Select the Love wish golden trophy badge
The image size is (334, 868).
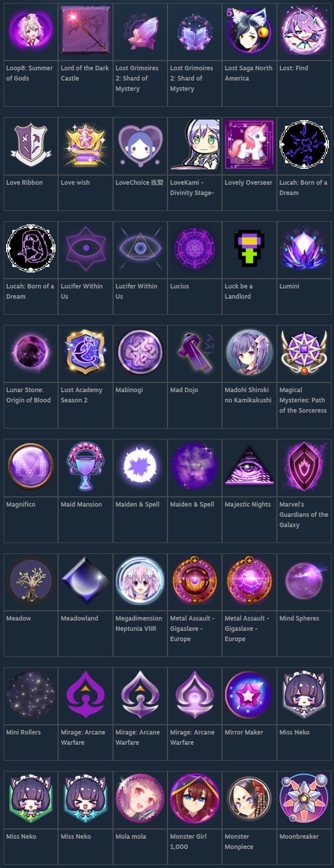point(85,145)
